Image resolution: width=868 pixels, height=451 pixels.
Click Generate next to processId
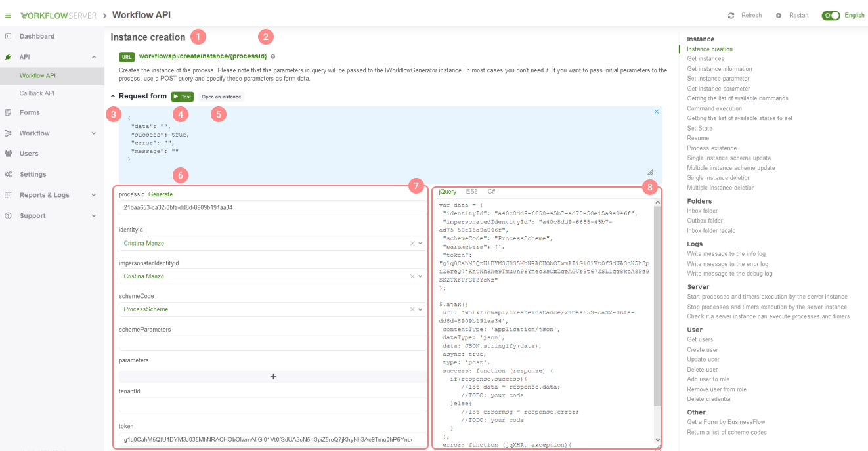tap(160, 194)
